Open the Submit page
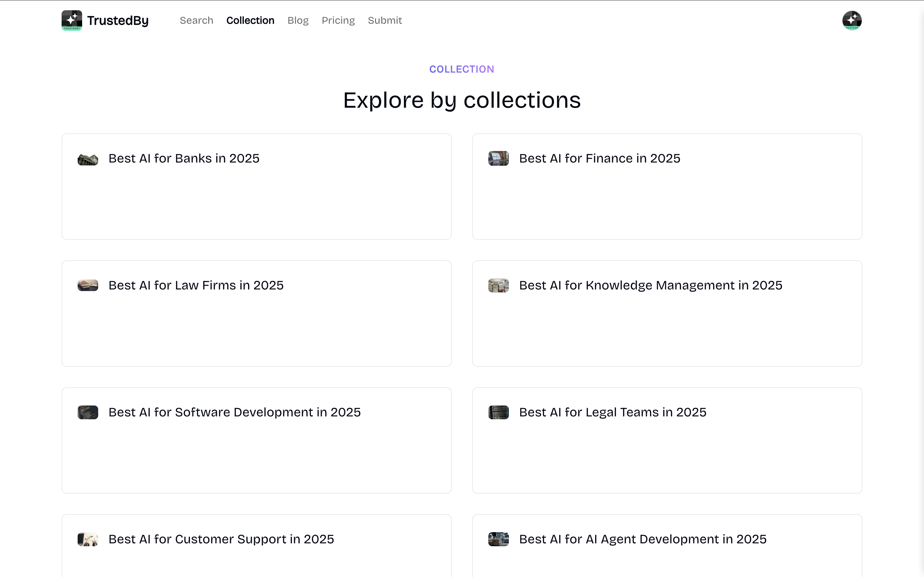The image size is (924, 577). point(384,21)
